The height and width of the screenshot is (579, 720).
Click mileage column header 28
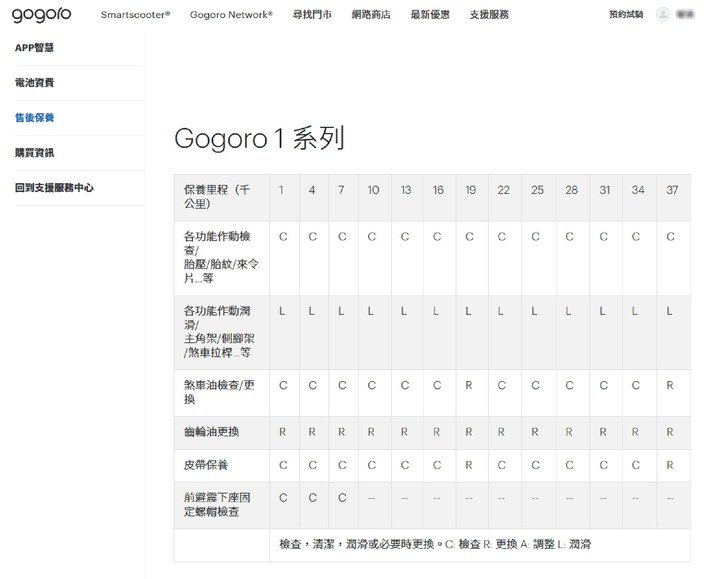572,190
